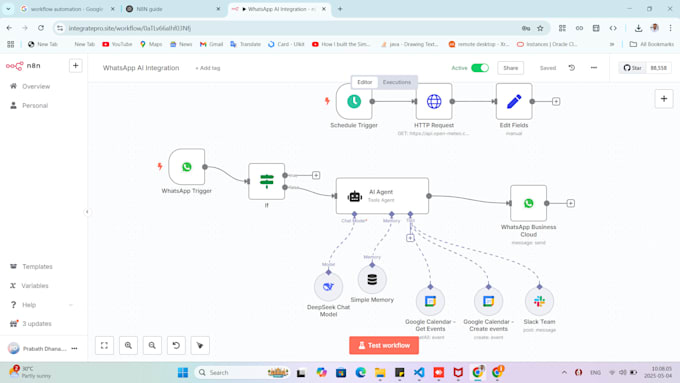
Task: Add a tool to the AI Agent
Action: click(410, 238)
